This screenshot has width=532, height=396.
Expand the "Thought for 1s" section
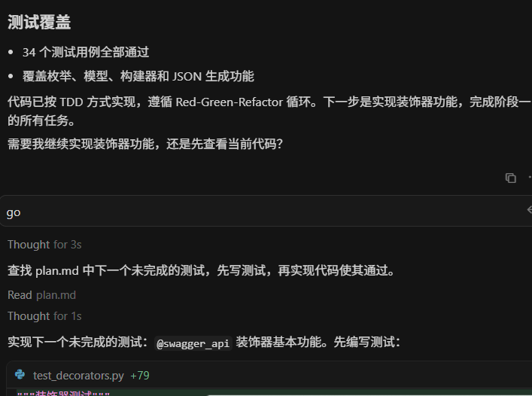44,316
